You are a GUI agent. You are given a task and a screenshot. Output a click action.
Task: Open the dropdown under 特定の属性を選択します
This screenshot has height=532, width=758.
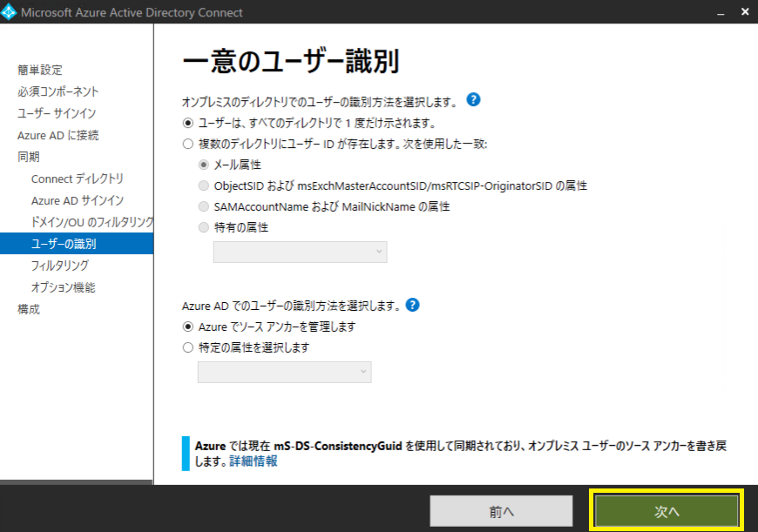(x=284, y=372)
